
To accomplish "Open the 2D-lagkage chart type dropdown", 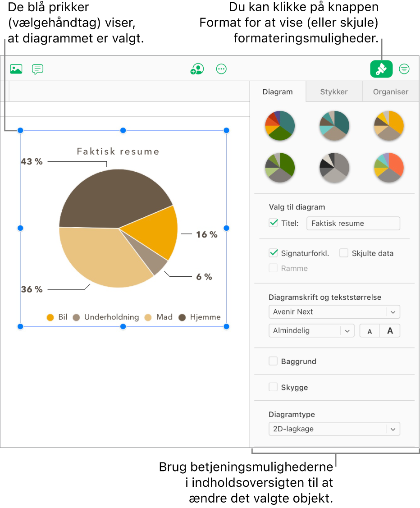I will point(334,429).
